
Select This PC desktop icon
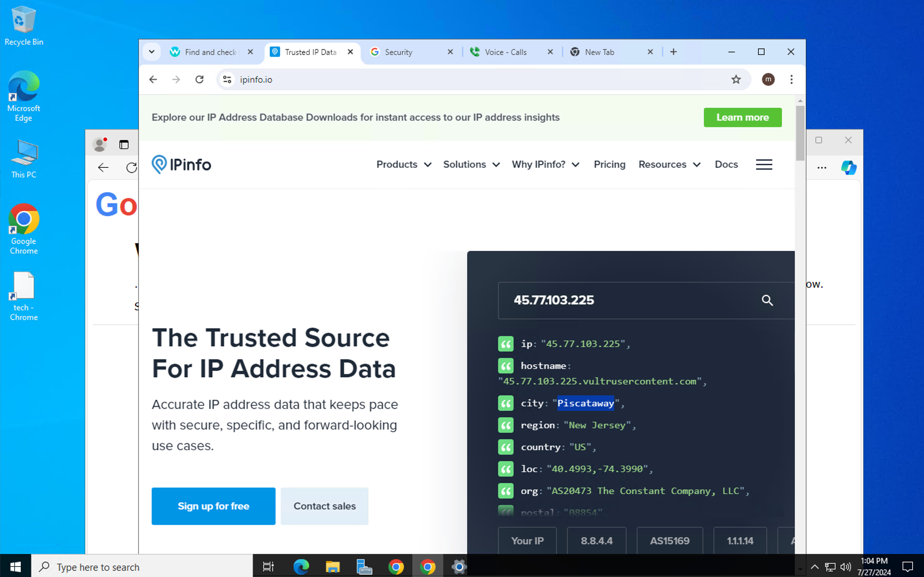23,159
